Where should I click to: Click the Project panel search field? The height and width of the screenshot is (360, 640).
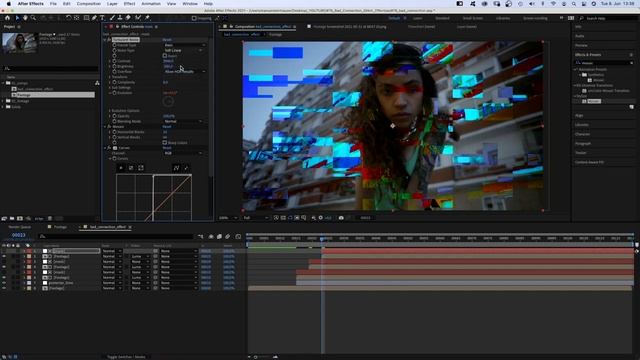coord(50,69)
